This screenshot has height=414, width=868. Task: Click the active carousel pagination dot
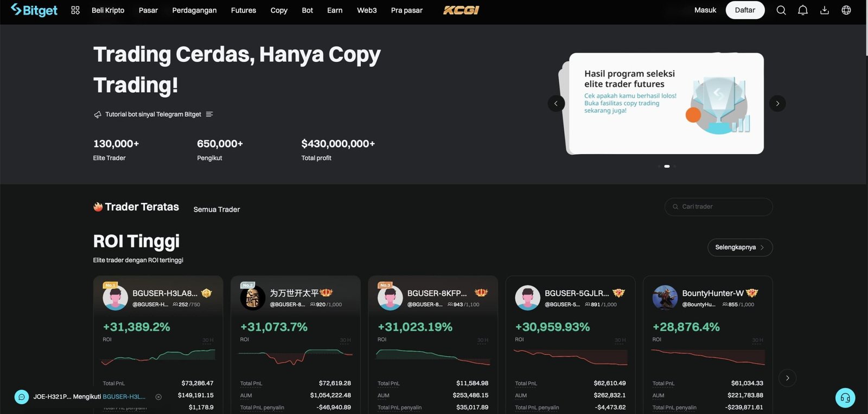667,167
